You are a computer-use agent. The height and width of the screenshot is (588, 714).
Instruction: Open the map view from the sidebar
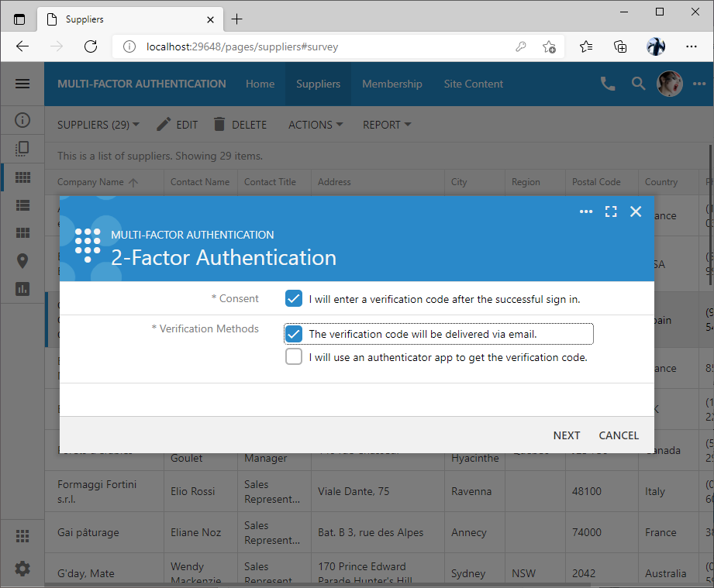[22, 259]
